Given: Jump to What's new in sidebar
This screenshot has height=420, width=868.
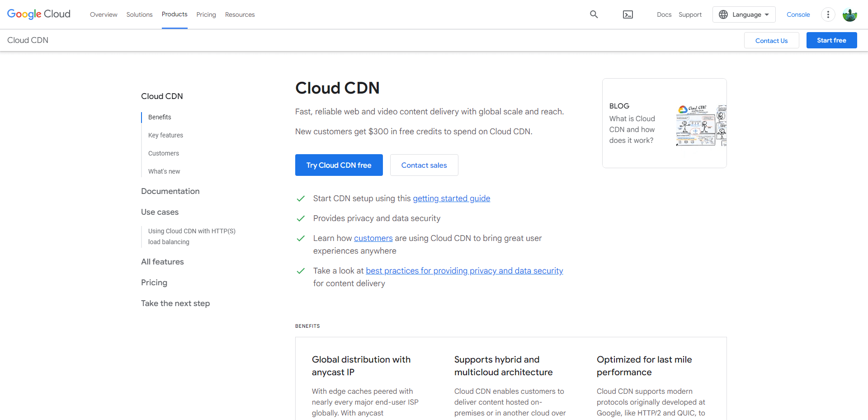Looking at the screenshot, I should click(164, 171).
